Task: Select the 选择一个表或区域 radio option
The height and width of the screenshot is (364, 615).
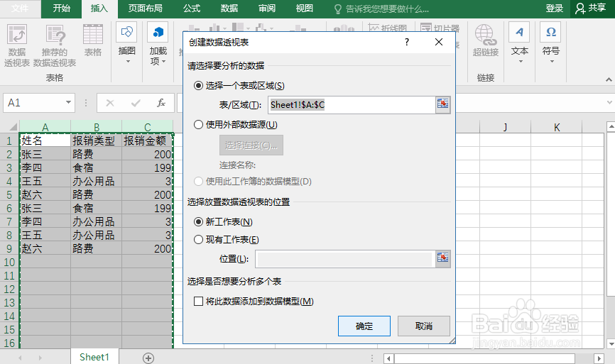Action: (x=198, y=85)
